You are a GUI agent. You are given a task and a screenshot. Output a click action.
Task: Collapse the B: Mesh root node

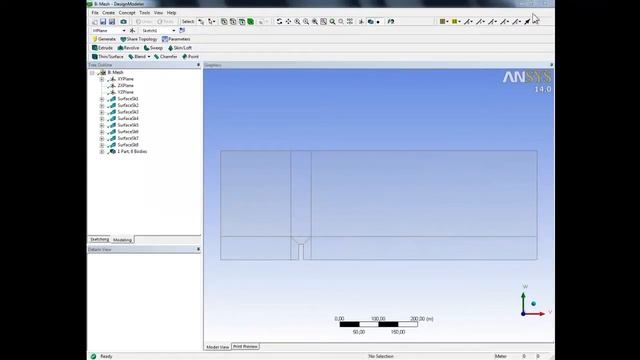(92, 72)
